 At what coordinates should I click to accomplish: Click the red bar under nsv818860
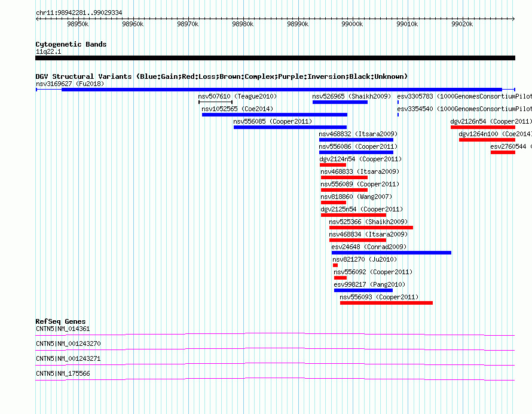point(334,203)
